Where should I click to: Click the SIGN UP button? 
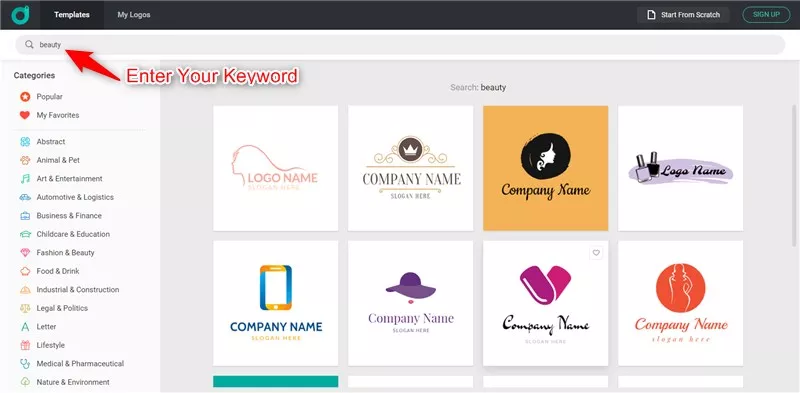coord(766,15)
